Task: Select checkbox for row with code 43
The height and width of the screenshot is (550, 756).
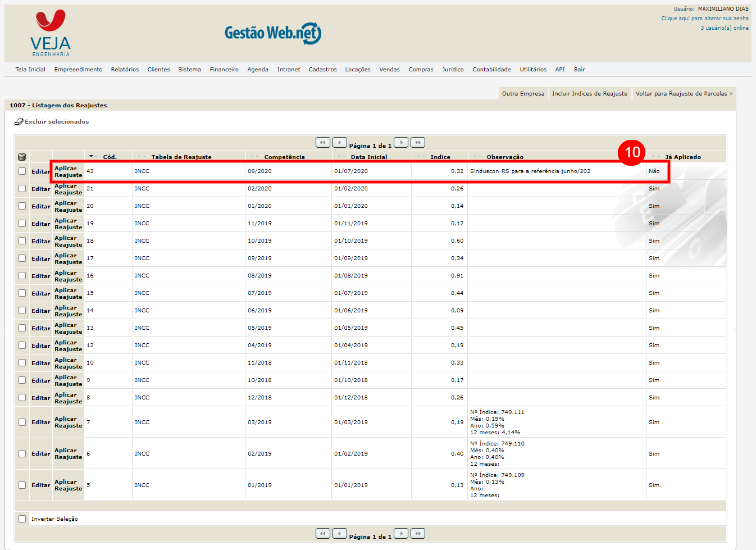Action: [x=22, y=171]
